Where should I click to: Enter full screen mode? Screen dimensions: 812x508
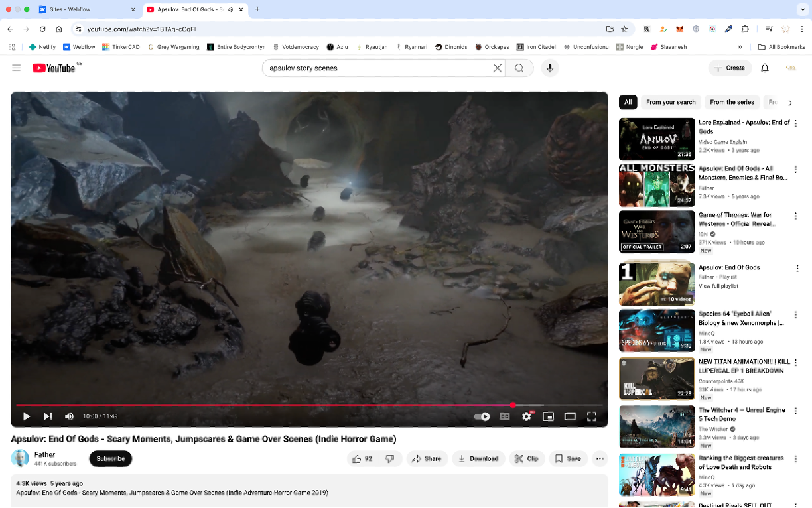(x=592, y=416)
